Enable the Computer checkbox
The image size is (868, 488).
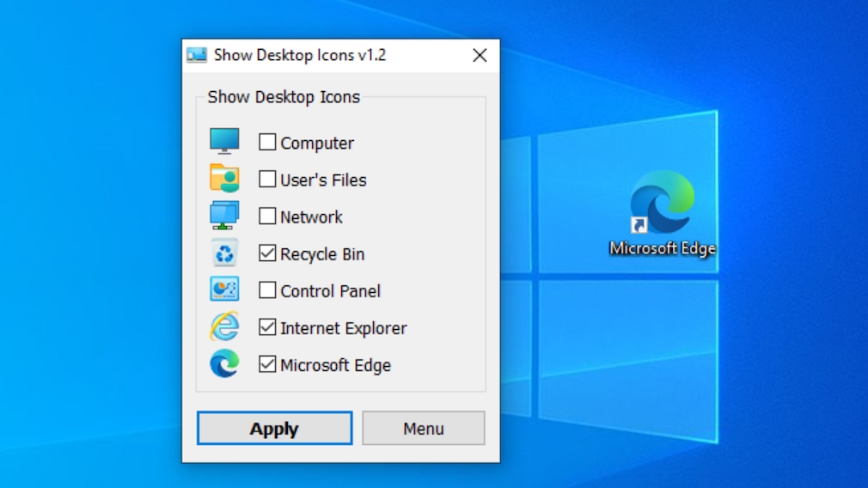267,143
